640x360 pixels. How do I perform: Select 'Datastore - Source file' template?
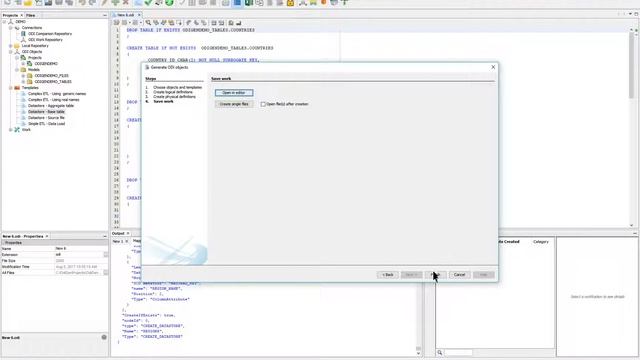pos(46,118)
